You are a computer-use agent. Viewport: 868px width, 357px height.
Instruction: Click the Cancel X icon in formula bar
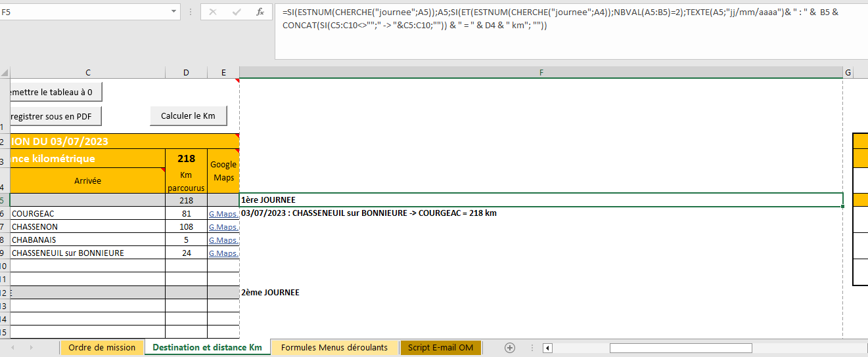point(212,12)
